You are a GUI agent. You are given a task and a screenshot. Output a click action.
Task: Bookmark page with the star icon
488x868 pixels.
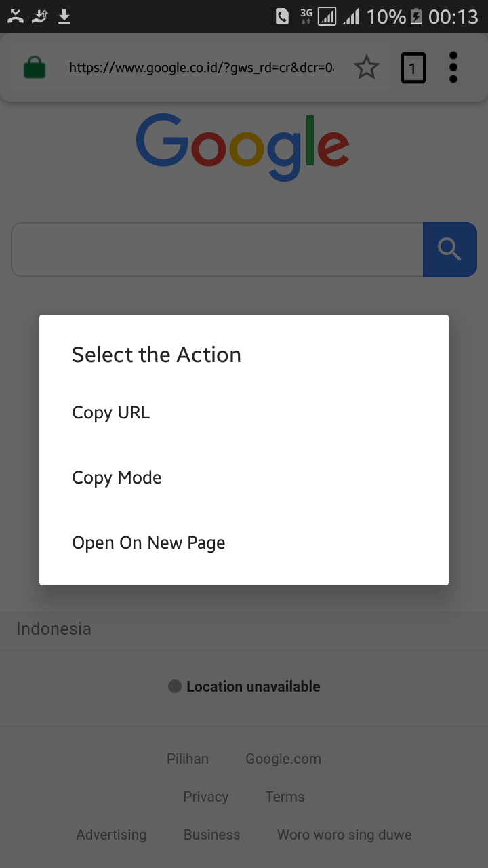click(367, 68)
